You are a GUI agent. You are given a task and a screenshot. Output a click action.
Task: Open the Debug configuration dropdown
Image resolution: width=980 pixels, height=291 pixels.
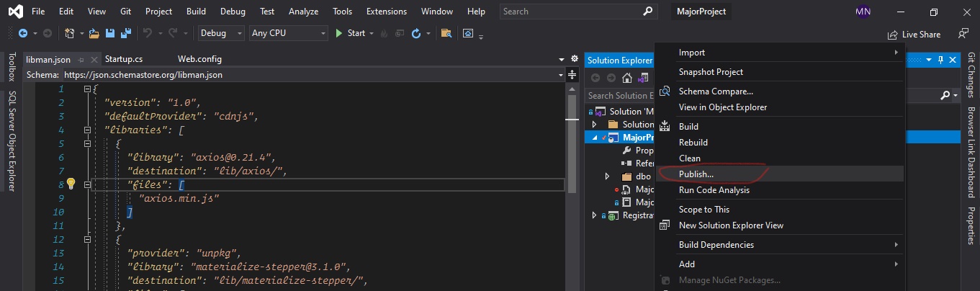222,33
